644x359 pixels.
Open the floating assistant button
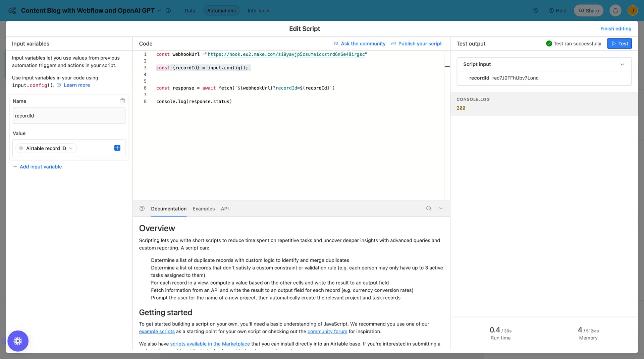coord(18,341)
